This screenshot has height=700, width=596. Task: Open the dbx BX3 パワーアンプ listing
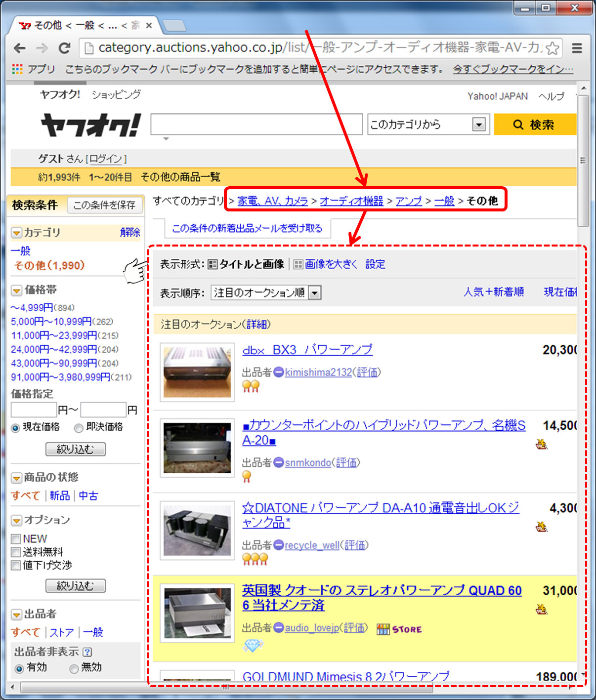point(307,350)
